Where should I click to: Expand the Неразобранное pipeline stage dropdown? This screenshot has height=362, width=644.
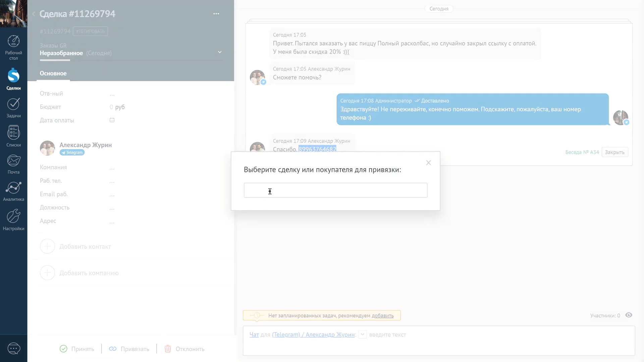tap(220, 52)
